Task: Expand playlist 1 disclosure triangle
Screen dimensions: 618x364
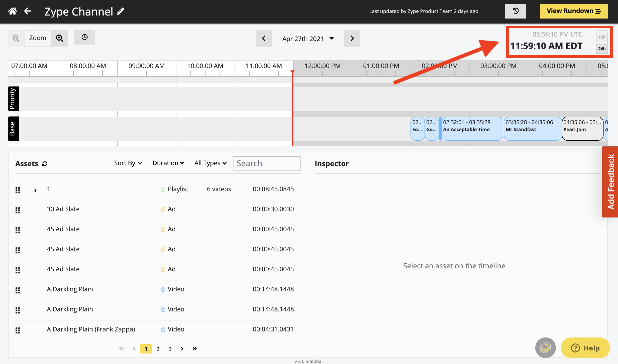Action: coord(35,190)
